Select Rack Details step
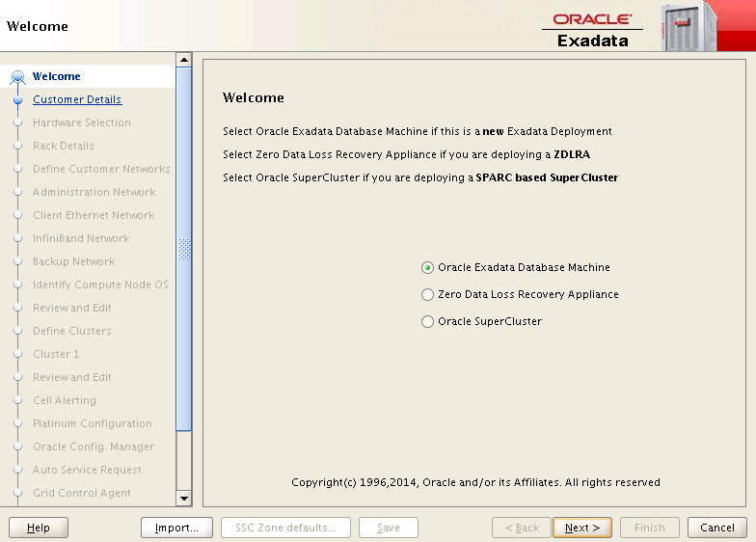The image size is (756, 542). coord(64,146)
